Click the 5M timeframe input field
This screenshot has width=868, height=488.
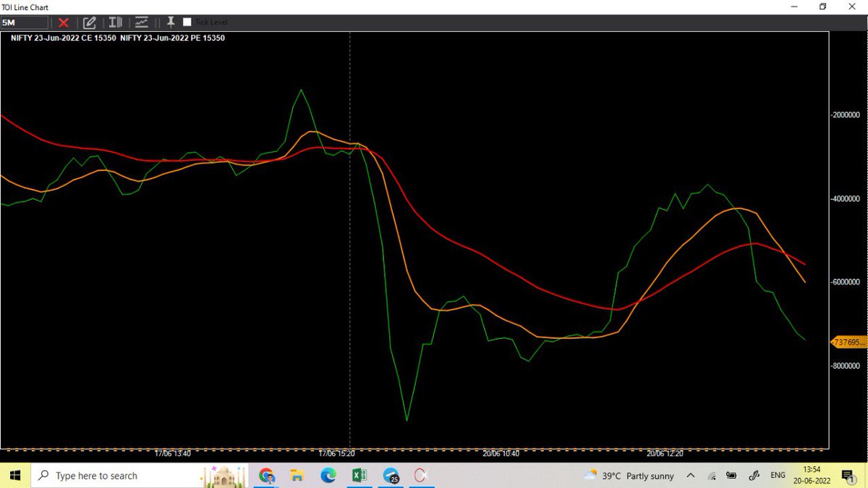click(25, 22)
